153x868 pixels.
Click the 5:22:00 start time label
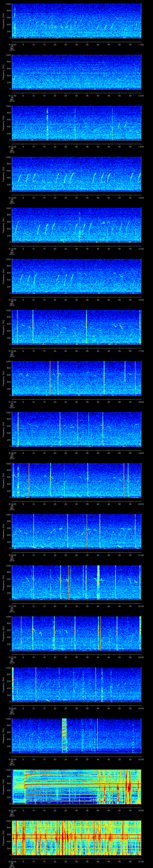12,657
